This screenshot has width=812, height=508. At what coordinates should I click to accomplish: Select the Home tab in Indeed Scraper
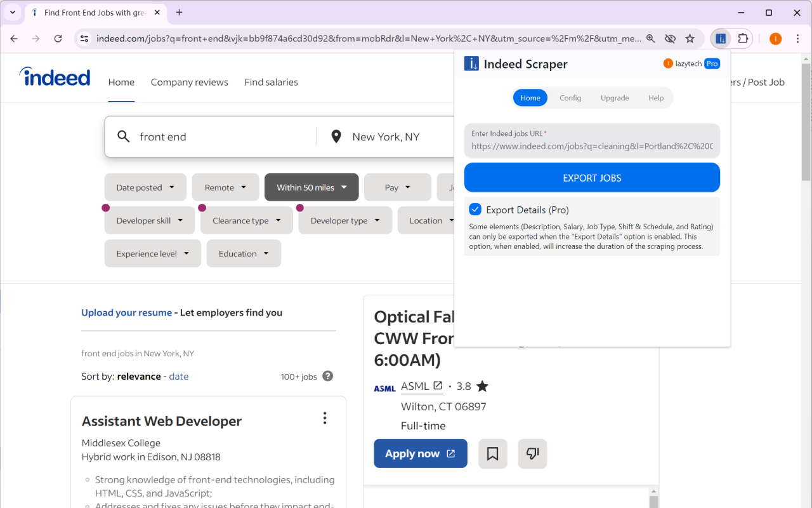(530, 98)
